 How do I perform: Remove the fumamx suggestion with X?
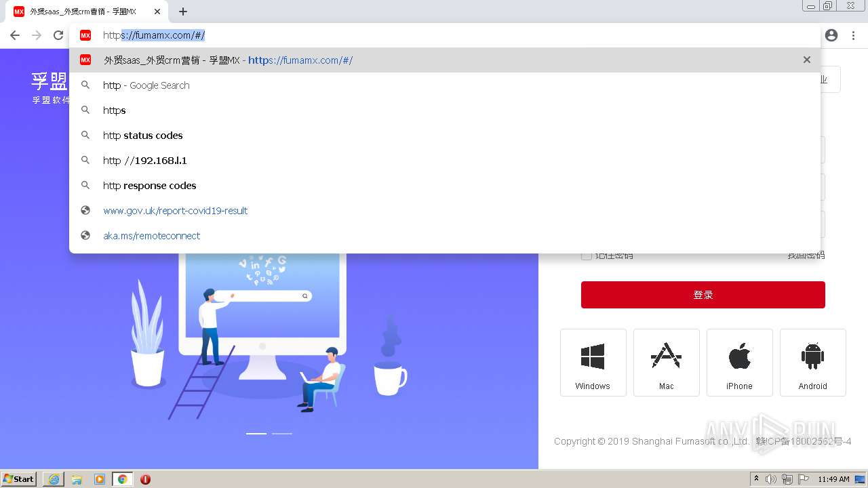pyautogui.click(x=807, y=60)
